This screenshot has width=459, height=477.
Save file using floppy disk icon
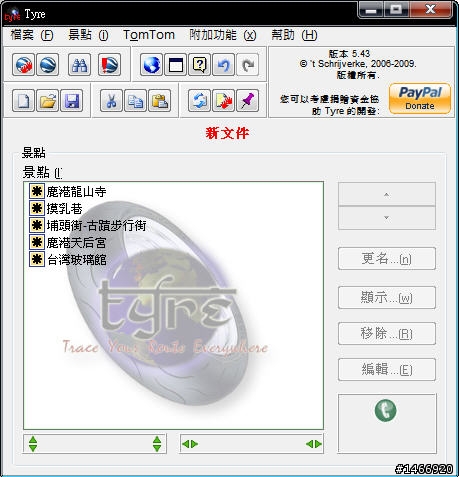(71, 100)
